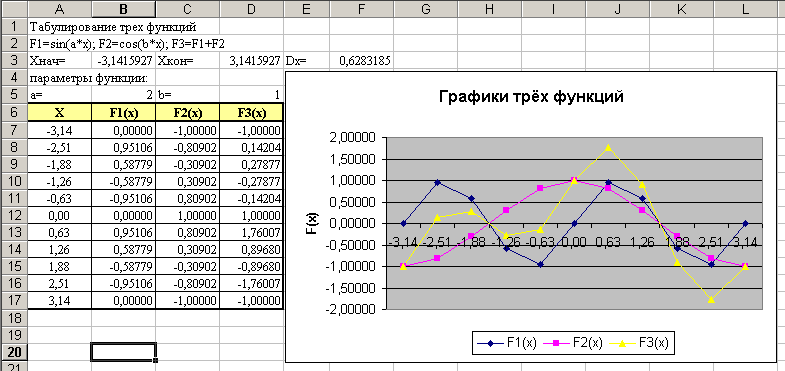Select the F2 cell with 1,00000
The height and width of the screenshot is (371, 785).
[188, 215]
